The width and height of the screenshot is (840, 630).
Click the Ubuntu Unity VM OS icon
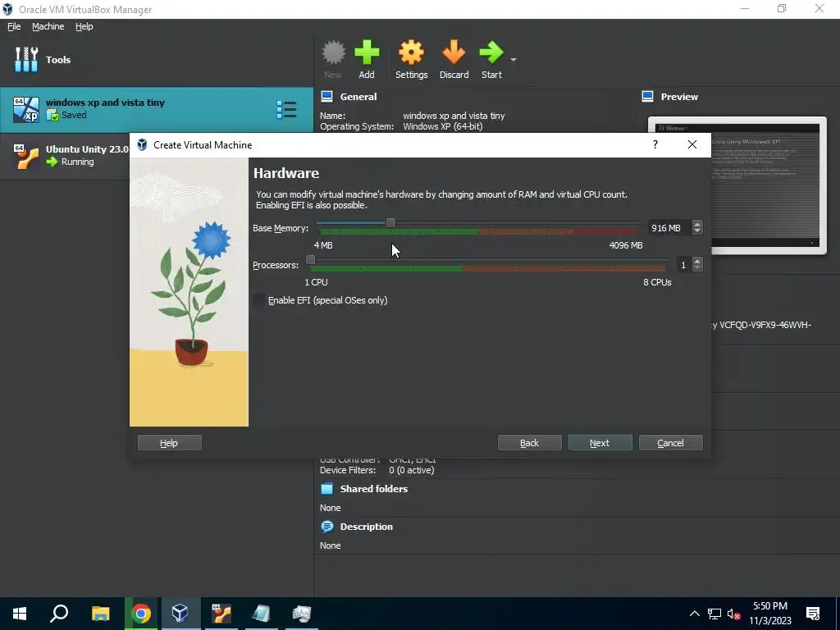[26, 156]
